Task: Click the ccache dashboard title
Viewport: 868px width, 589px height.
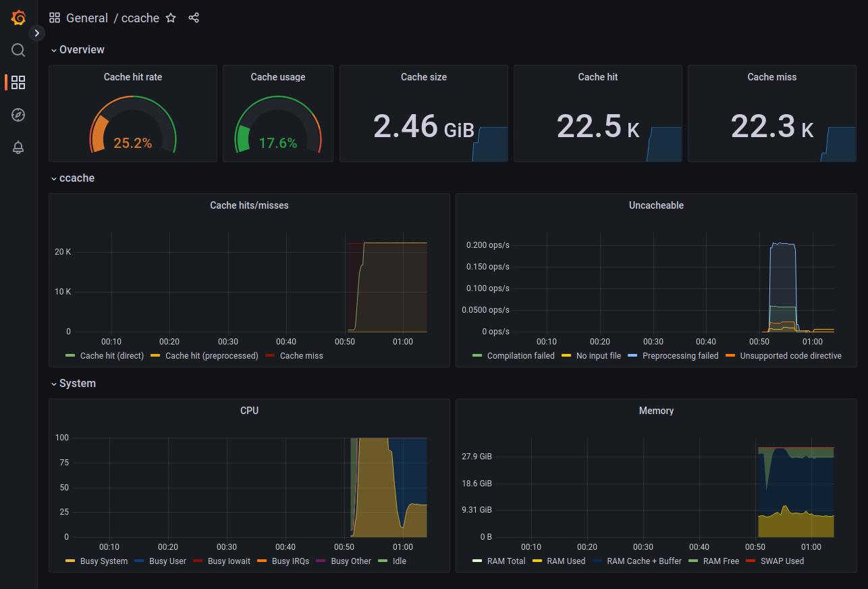Action: [140, 18]
